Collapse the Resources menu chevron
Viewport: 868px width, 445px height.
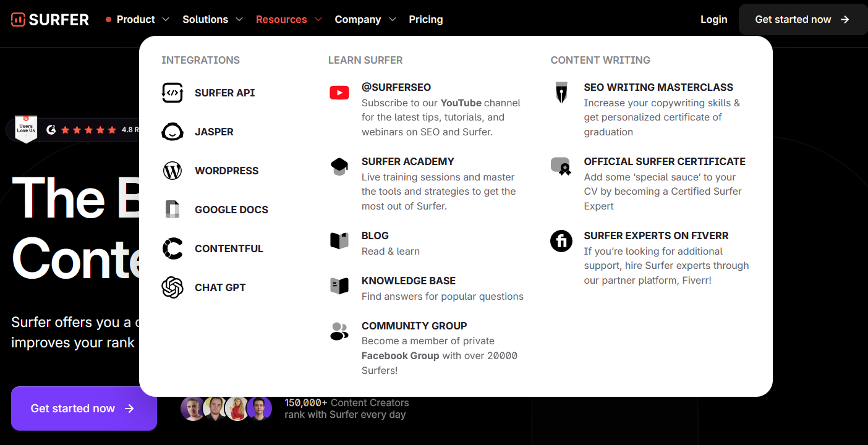(318, 20)
